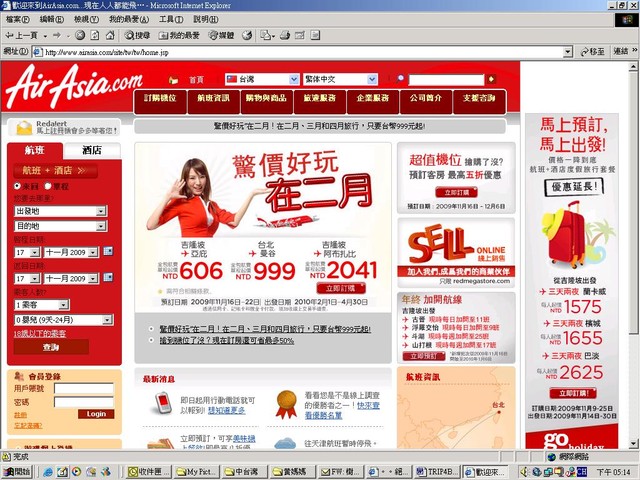Open the return month dropdown
This screenshot has width=640, height=480.
(x=71, y=278)
